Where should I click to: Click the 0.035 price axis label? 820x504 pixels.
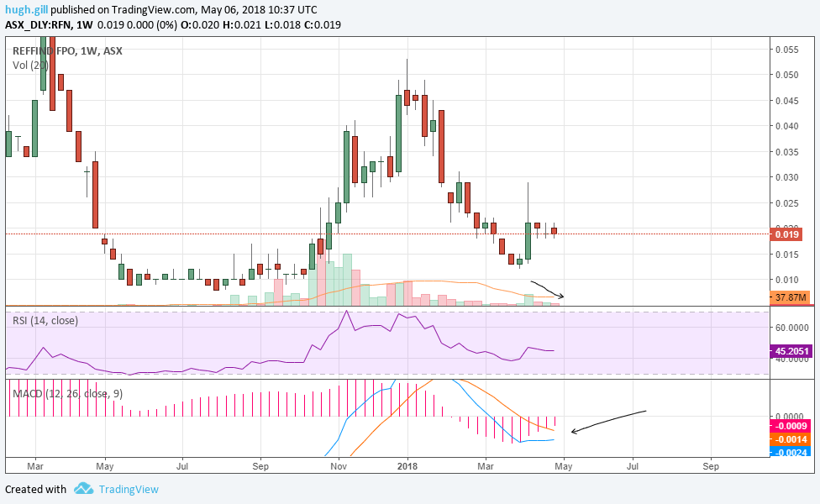[x=787, y=152]
